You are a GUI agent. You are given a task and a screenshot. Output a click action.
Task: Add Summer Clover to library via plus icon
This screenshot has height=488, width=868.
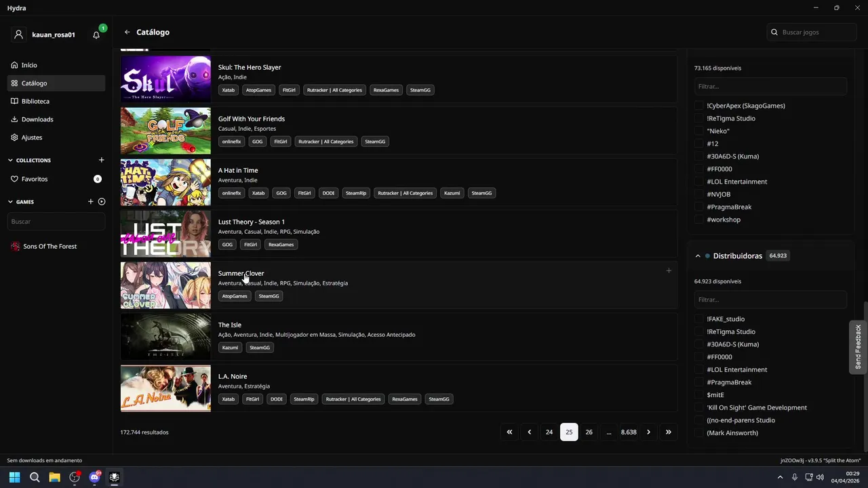pos(669,270)
